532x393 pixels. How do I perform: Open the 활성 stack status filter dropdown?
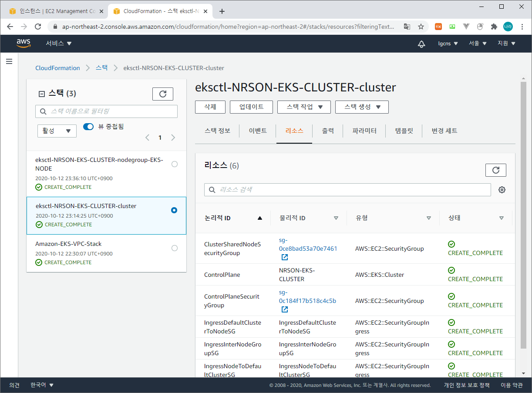click(x=57, y=131)
